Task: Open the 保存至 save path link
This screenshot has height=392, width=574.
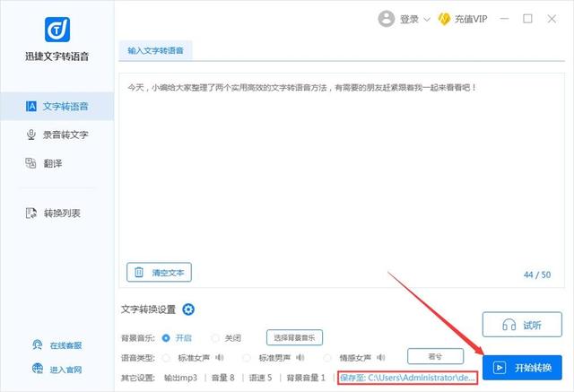Action: click(x=407, y=378)
